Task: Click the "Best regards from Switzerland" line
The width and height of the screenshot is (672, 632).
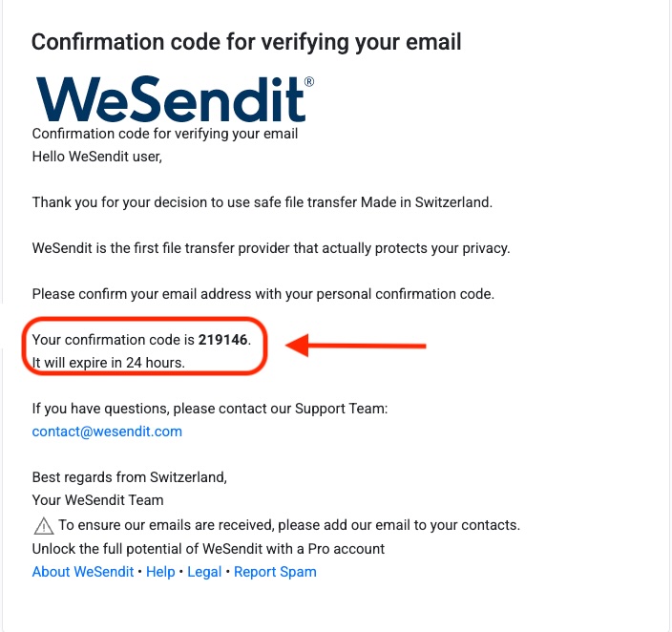Action: (x=130, y=477)
